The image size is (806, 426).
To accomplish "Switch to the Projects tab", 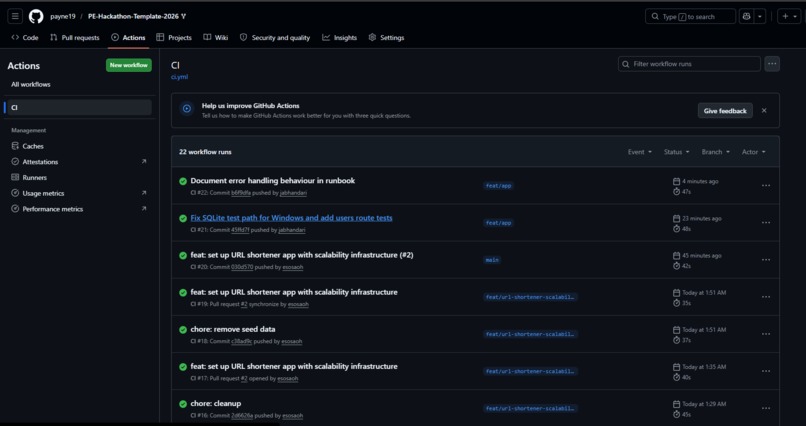I will 174,38.
